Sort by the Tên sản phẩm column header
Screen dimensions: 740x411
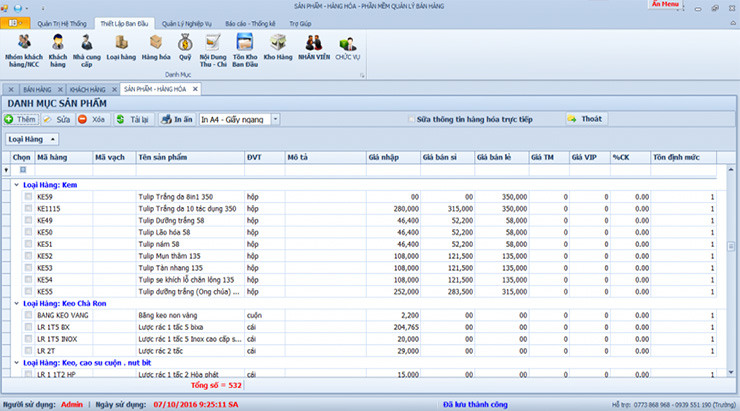pos(190,157)
